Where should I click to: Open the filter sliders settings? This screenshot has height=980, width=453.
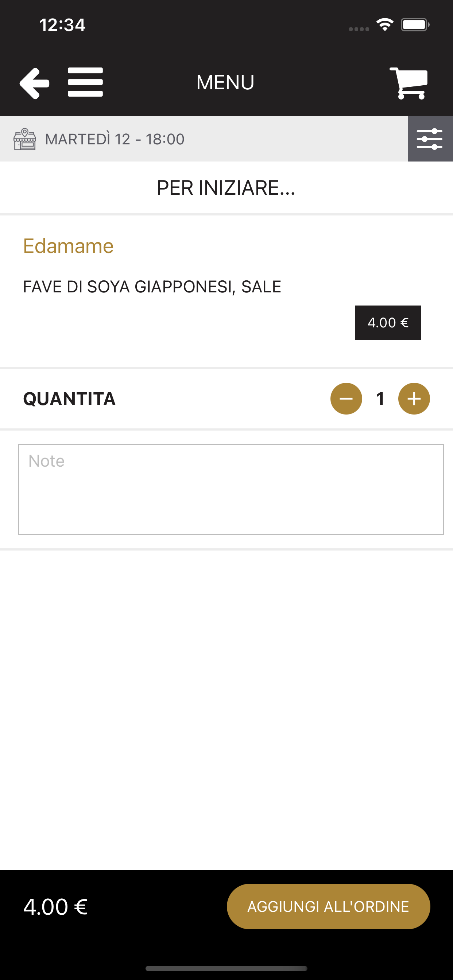coord(430,139)
